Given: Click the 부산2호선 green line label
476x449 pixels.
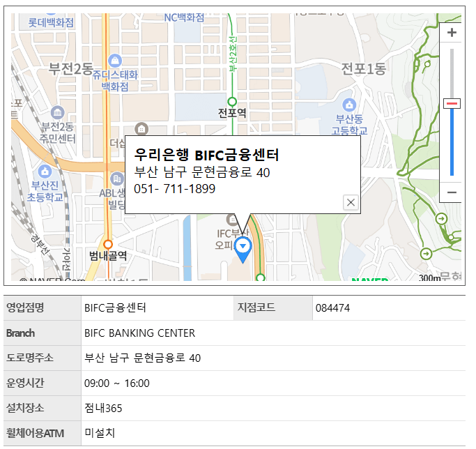Looking at the screenshot, I should 233,54.
